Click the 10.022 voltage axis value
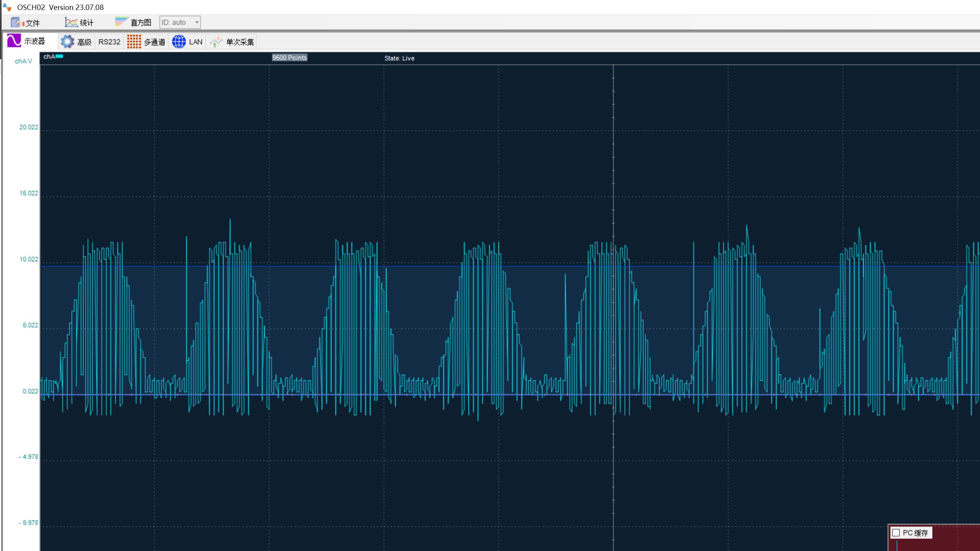Viewport: 980px width, 551px height. tap(29, 259)
